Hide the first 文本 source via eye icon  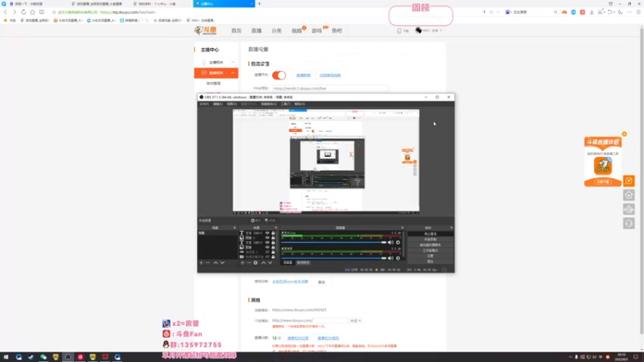tap(267, 233)
